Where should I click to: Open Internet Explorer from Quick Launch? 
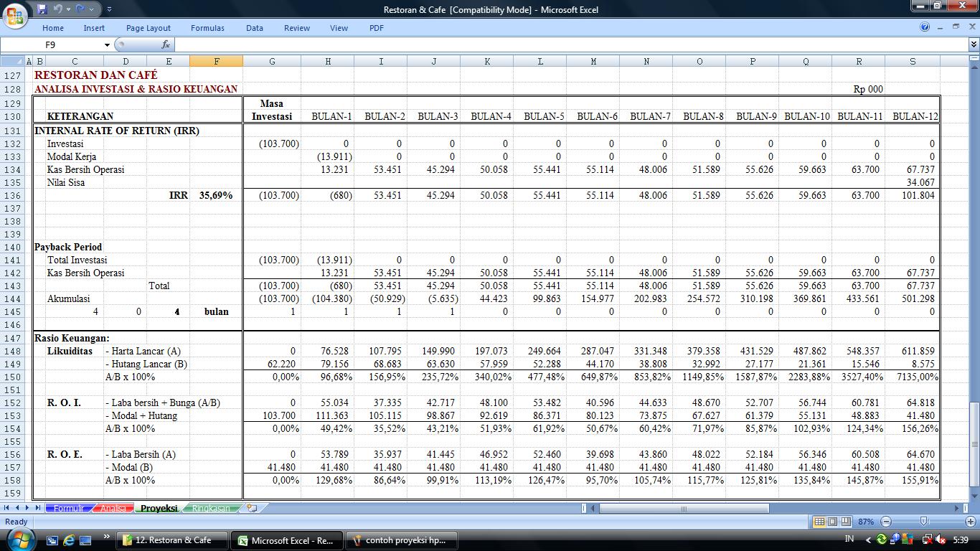[70, 540]
